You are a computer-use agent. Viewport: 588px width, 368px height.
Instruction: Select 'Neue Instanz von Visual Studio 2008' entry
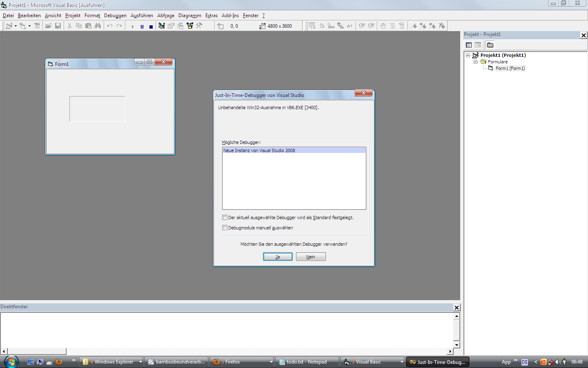pos(259,150)
